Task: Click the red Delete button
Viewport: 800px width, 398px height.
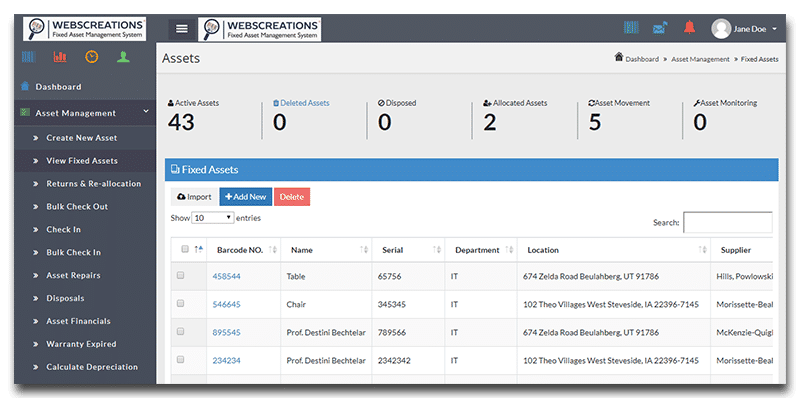Action: [292, 197]
